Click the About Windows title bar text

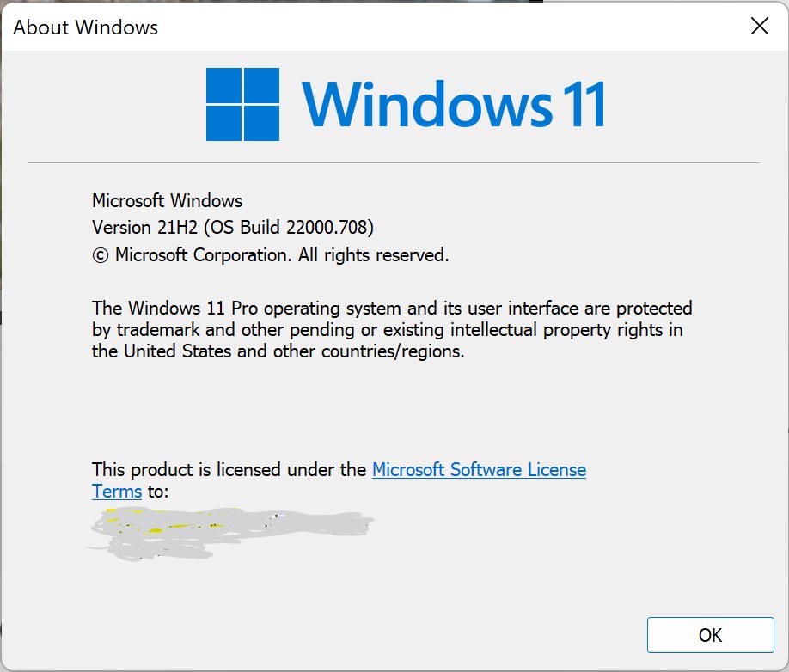[86, 27]
